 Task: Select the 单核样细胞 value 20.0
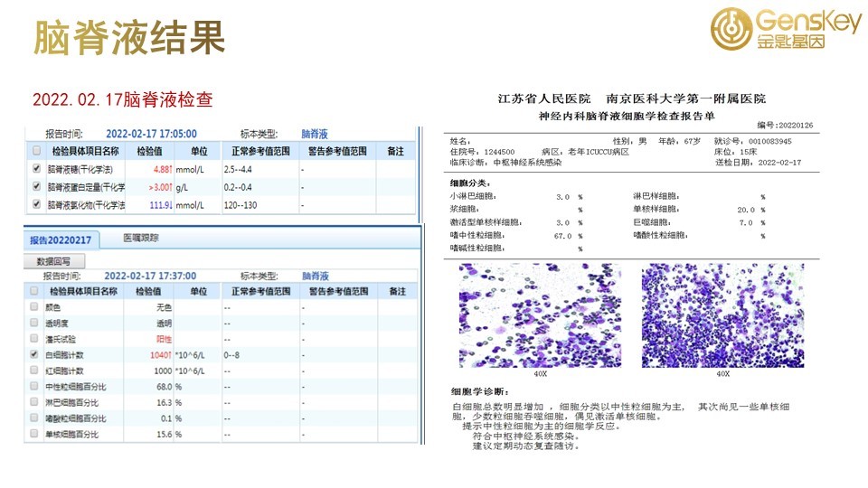[x=746, y=211]
